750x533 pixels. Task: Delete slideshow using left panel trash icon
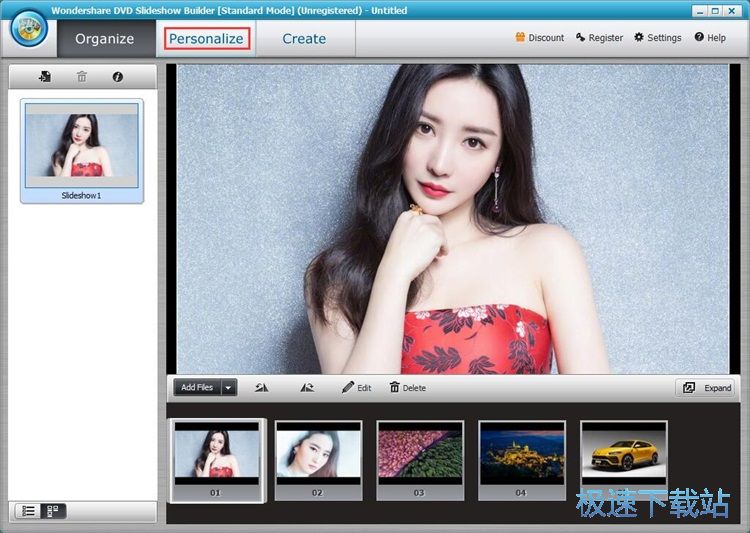click(x=82, y=77)
